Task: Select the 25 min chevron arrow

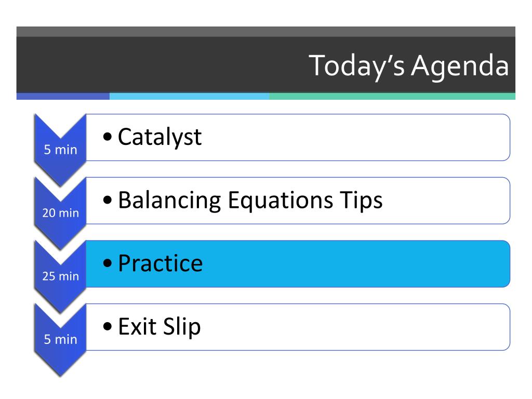Action: [60, 276]
